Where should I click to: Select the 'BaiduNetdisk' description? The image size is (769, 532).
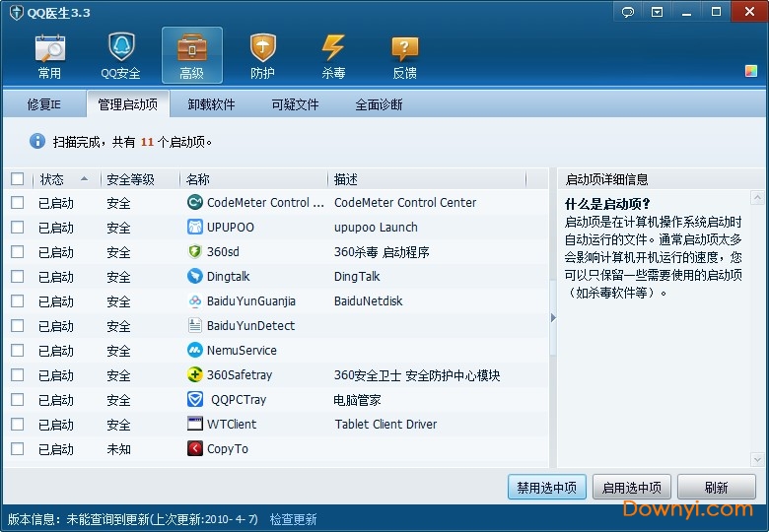369,300
